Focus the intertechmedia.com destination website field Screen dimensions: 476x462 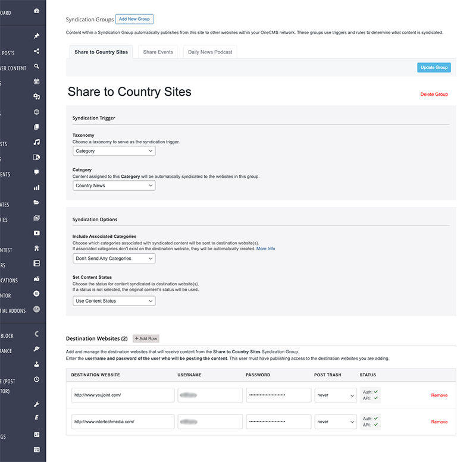(x=123, y=422)
